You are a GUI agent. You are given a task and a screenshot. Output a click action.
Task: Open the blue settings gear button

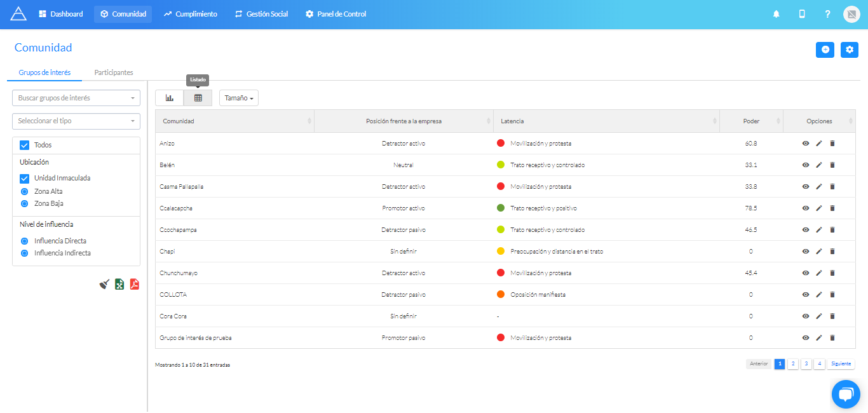click(x=850, y=50)
